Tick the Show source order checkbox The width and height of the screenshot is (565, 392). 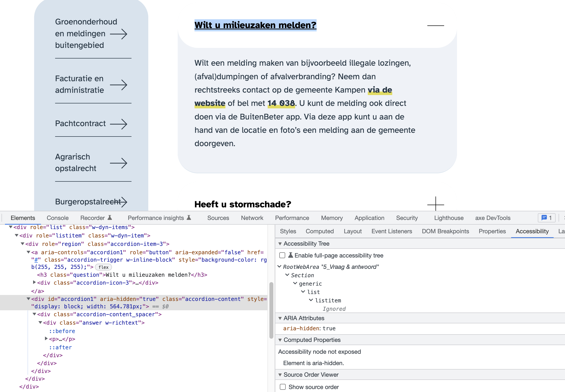283,387
